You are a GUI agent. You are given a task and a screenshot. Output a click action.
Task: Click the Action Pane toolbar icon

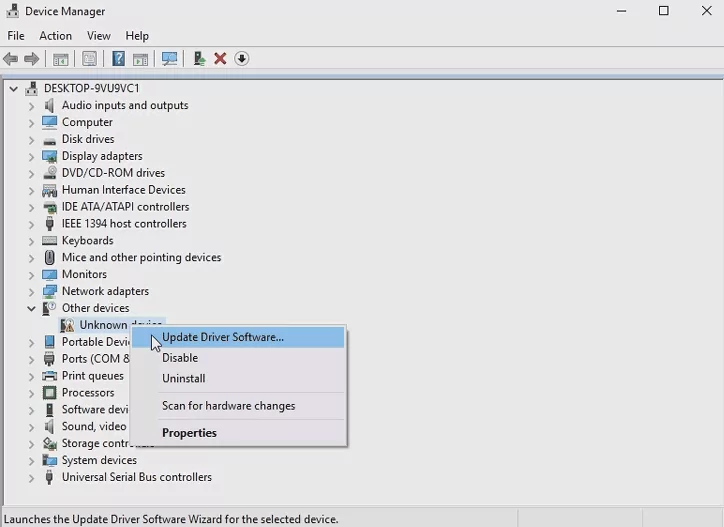[140, 59]
